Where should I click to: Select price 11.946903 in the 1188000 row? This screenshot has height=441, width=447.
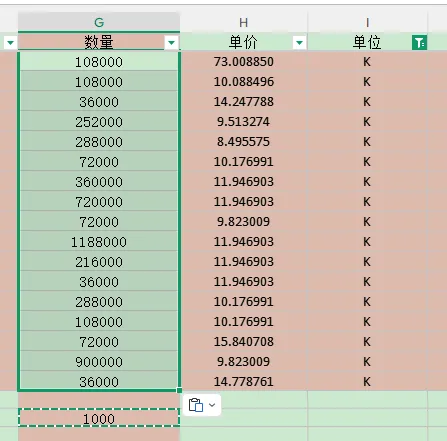tap(244, 242)
